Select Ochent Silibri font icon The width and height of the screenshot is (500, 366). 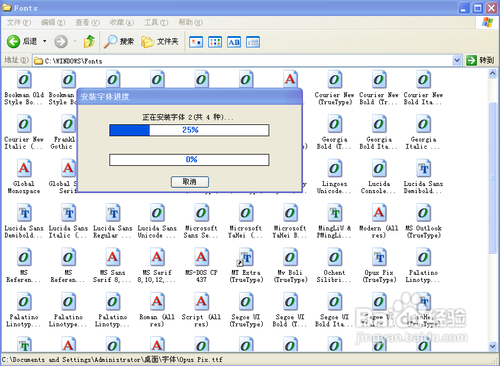(x=335, y=257)
